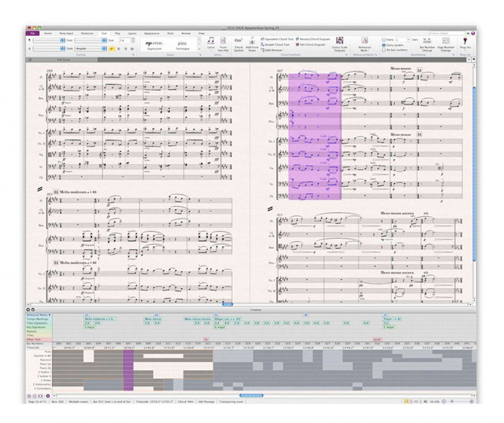Switch to the Play tab
Image resolution: width=504 pixels, height=423 pixels.
point(118,33)
